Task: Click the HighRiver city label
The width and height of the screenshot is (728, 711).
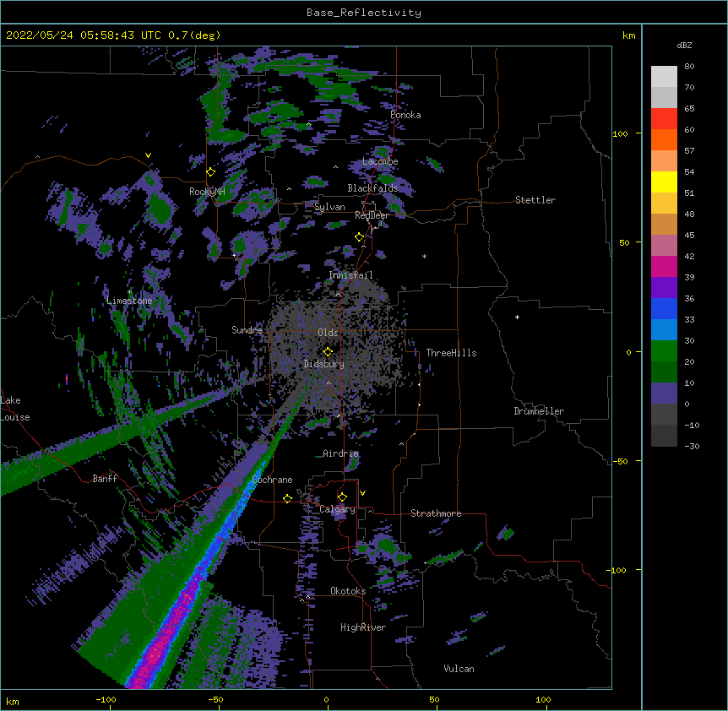Action: pyautogui.click(x=363, y=627)
